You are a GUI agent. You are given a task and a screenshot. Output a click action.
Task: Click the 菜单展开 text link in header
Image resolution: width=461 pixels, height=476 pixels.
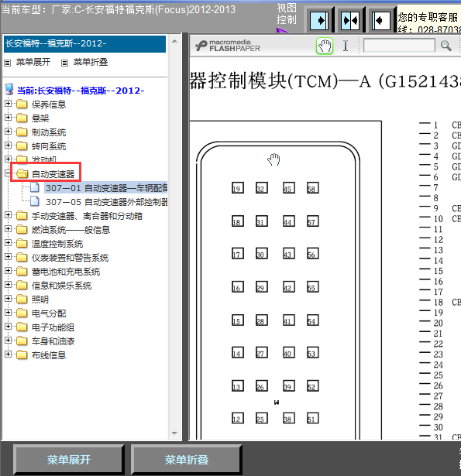(33, 62)
